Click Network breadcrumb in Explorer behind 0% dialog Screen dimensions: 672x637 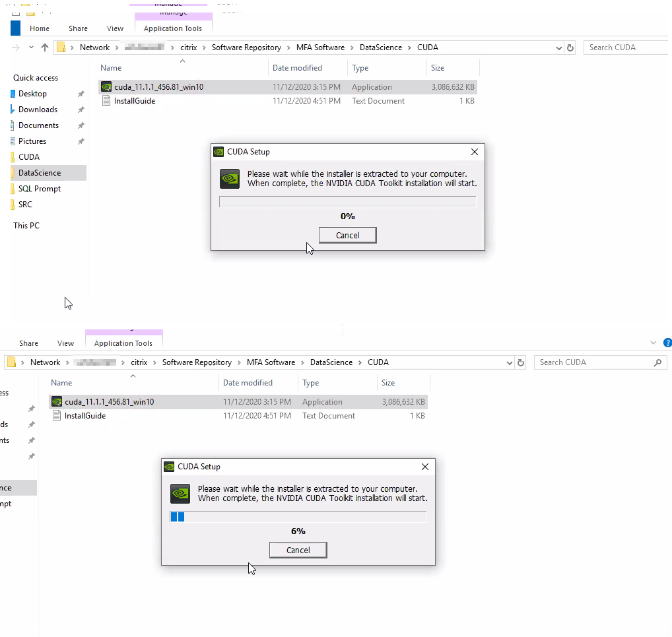[x=94, y=48]
